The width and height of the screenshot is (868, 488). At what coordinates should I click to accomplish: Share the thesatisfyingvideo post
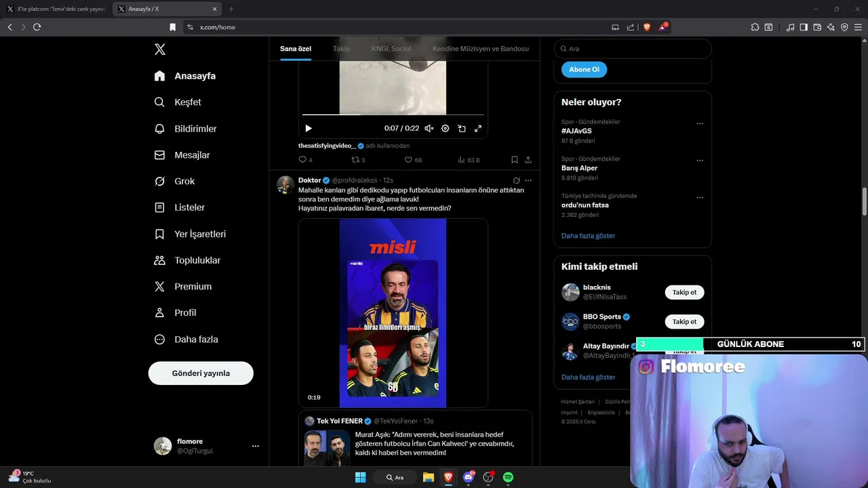pos(528,160)
